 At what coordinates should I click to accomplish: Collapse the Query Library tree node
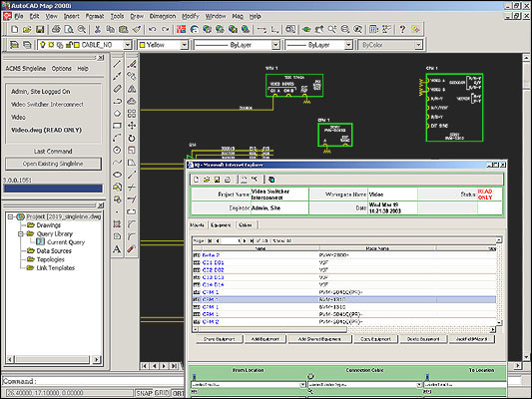pyautogui.click(x=20, y=233)
